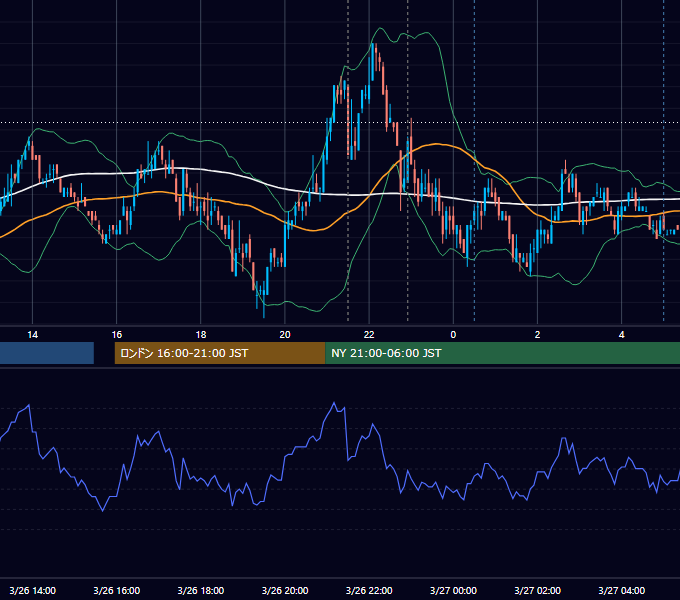
Task: Click the 3/27 02:00 time label
Action: [537, 590]
